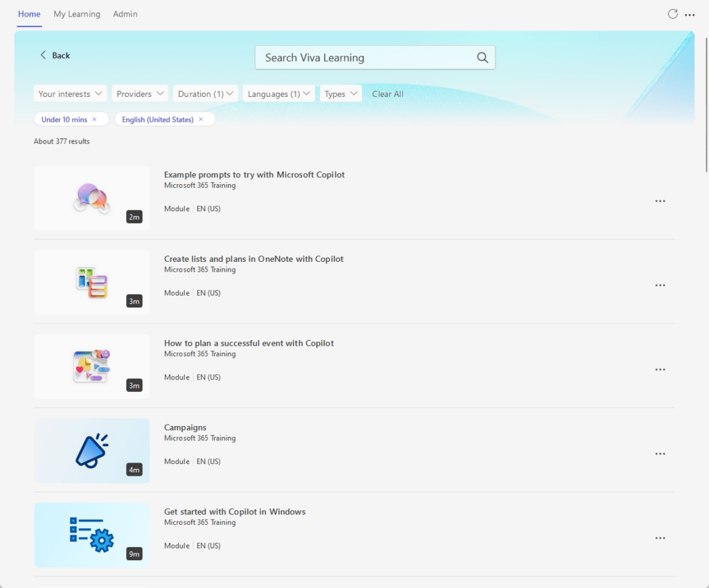Open the Campaigns module title
The width and height of the screenshot is (709, 588).
click(x=185, y=427)
